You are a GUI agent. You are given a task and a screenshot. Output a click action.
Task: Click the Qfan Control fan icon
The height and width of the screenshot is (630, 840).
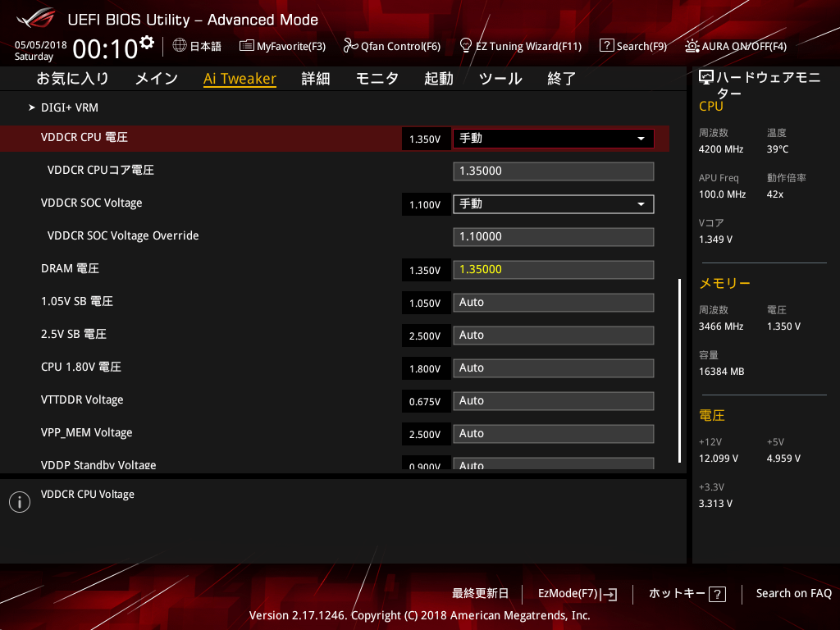(350, 46)
